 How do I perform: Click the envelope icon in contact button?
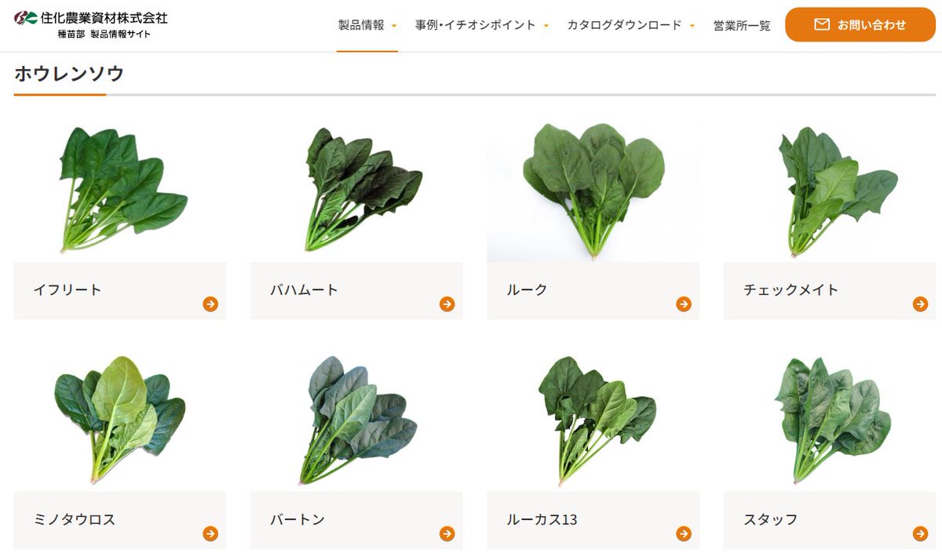(x=822, y=24)
